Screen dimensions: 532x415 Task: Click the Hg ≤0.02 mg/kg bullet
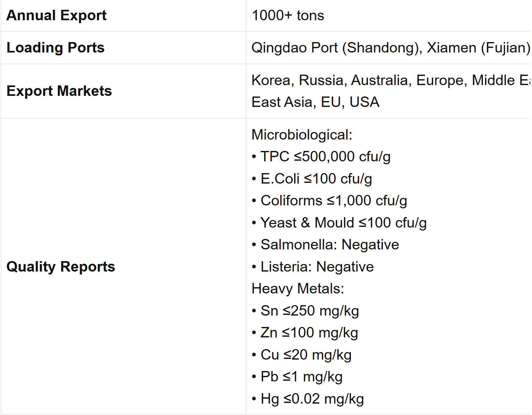pos(308,399)
